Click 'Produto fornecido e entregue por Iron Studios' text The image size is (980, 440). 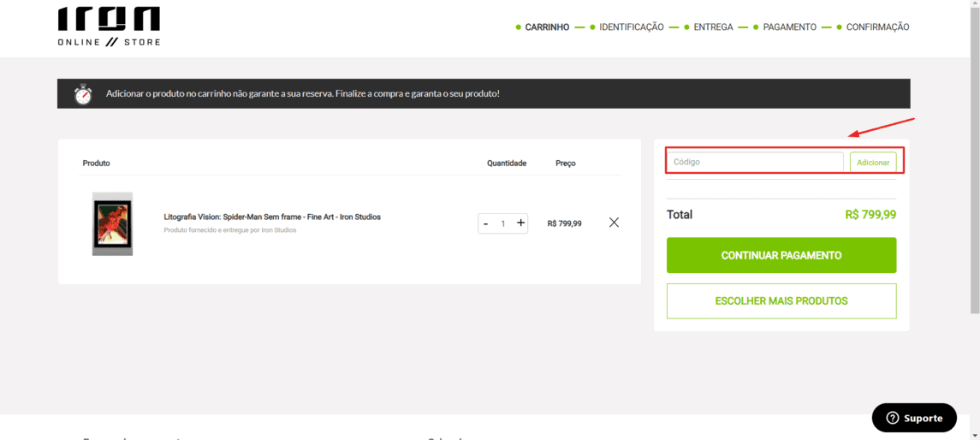pos(230,230)
